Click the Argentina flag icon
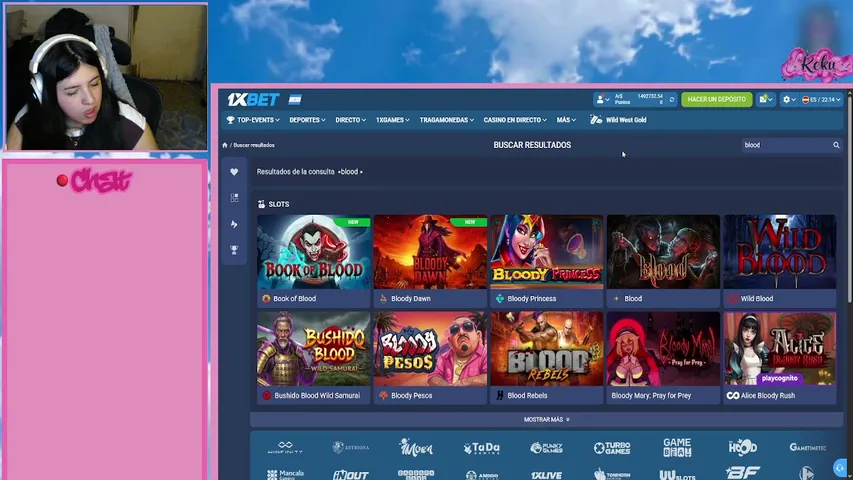Image resolution: width=853 pixels, height=480 pixels. click(x=294, y=100)
